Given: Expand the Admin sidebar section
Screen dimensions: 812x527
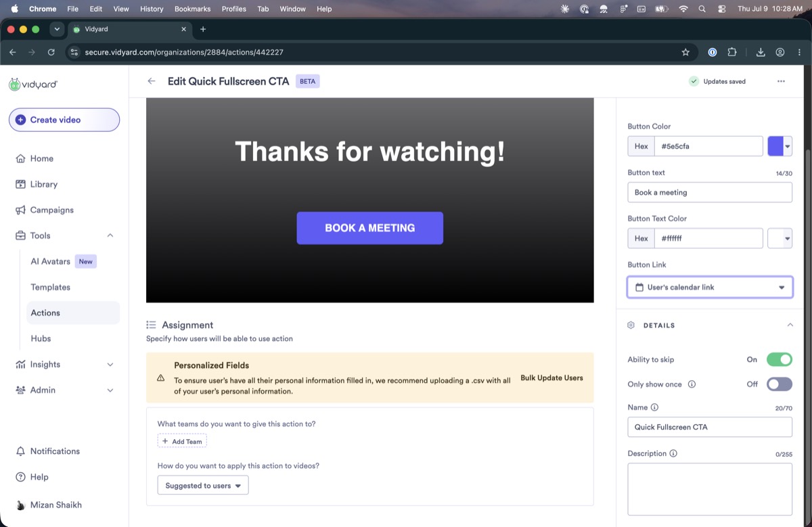Looking at the screenshot, I should tap(110, 390).
